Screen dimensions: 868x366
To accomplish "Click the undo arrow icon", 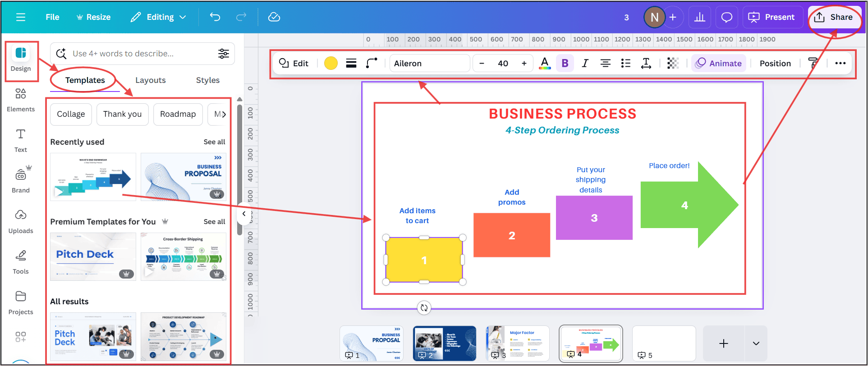I will pos(215,17).
